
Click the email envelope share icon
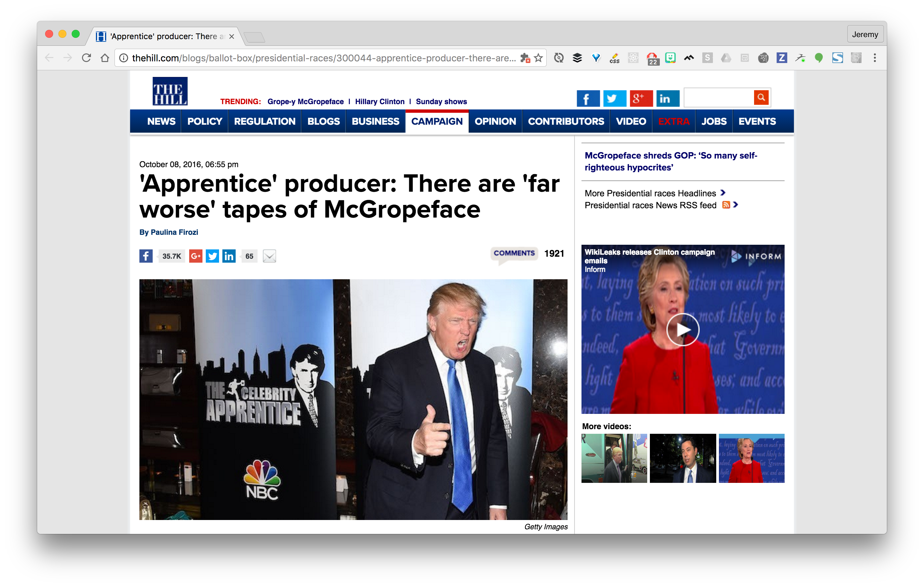[x=269, y=256]
